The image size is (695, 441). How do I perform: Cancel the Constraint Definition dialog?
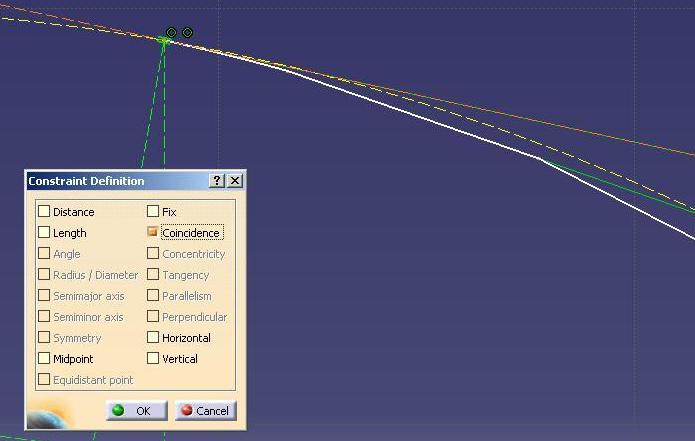206,411
